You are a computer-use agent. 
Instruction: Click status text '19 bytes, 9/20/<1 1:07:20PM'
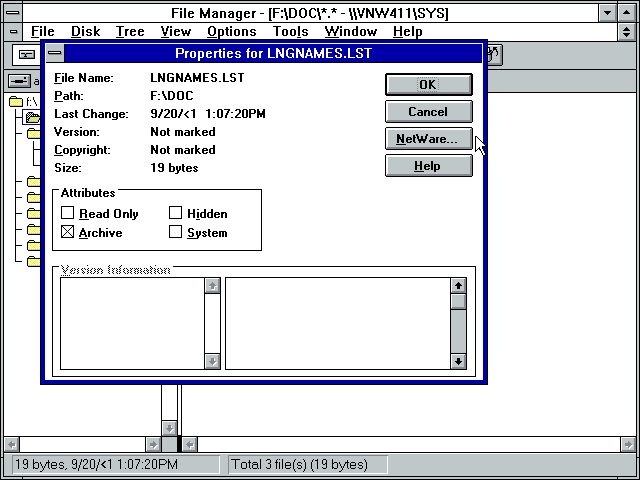coord(96,464)
